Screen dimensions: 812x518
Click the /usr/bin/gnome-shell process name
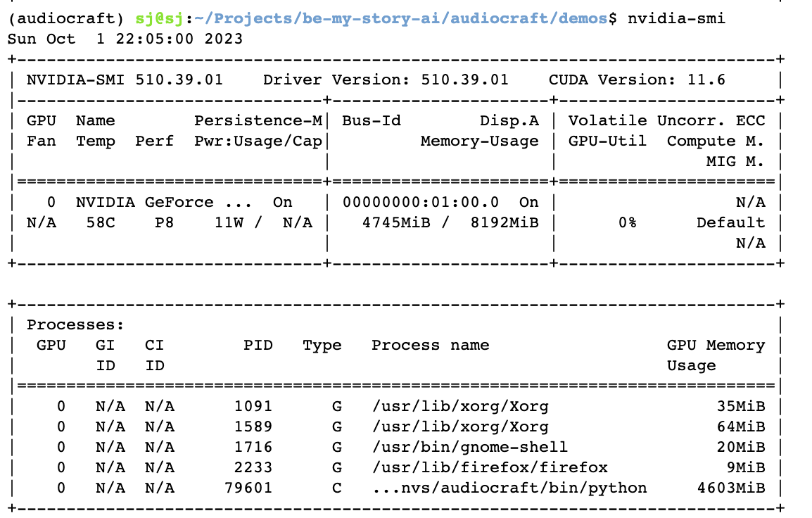tap(470, 447)
